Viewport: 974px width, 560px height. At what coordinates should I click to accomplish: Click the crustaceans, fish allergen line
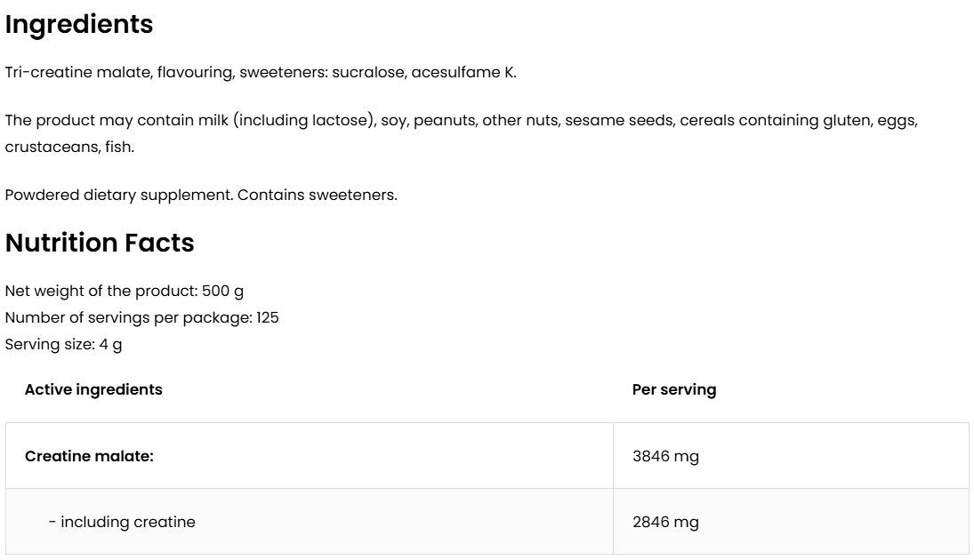point(69,147)
